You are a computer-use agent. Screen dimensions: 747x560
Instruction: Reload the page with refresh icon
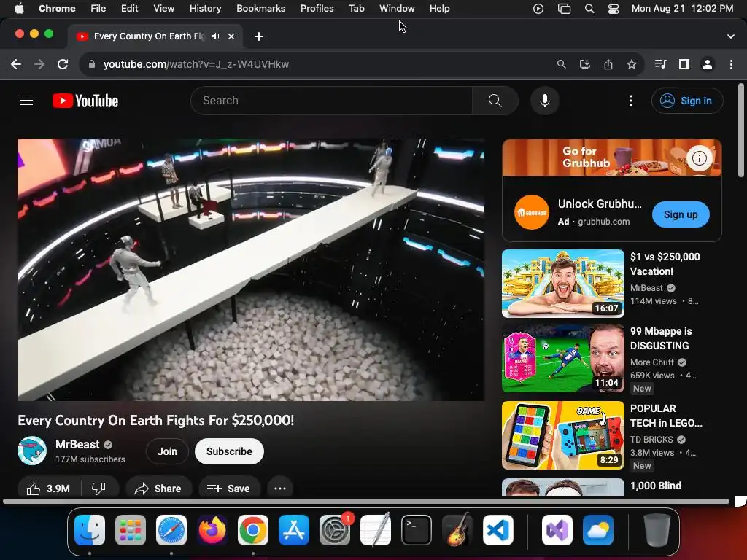[63, 64]
